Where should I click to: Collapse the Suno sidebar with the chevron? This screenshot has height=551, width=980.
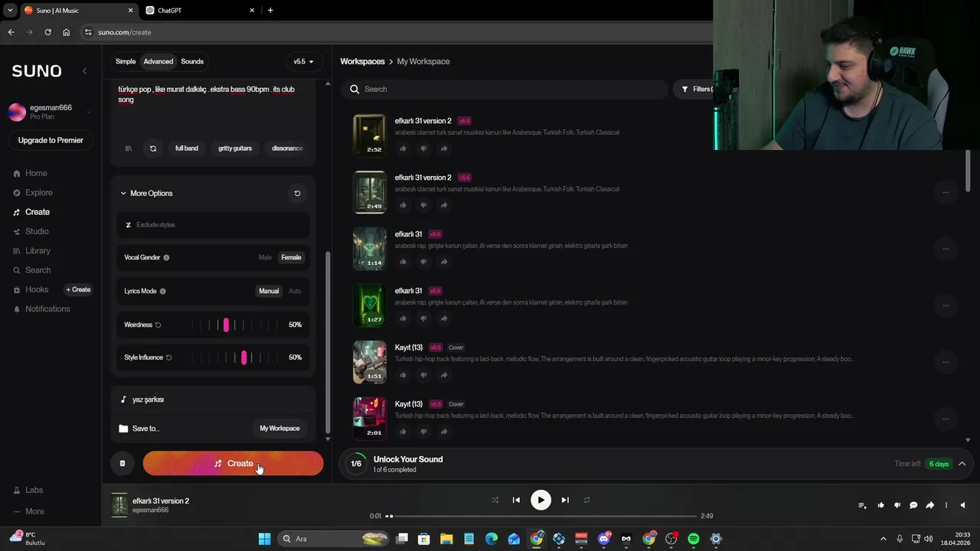[84, 70]
